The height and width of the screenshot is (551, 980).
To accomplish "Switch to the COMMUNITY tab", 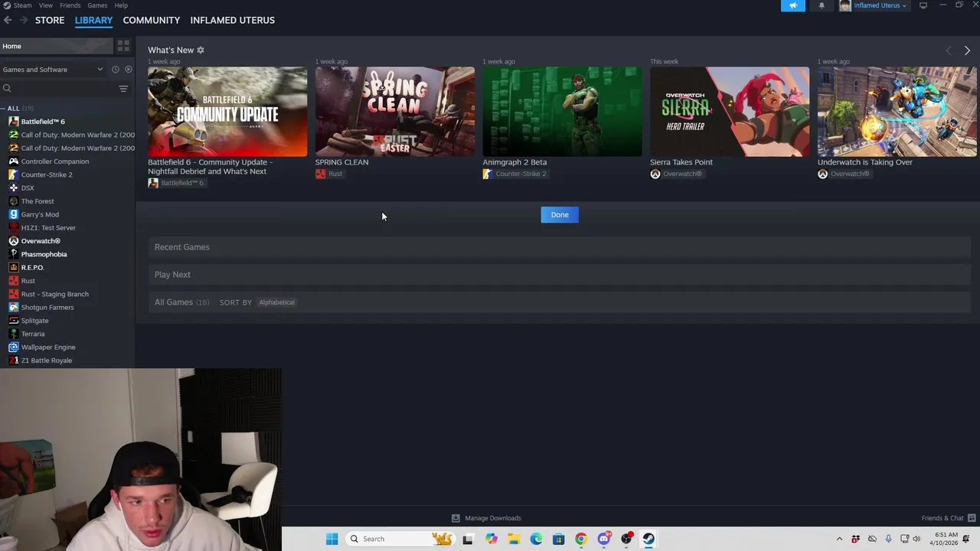I will (x=152, y=20).
